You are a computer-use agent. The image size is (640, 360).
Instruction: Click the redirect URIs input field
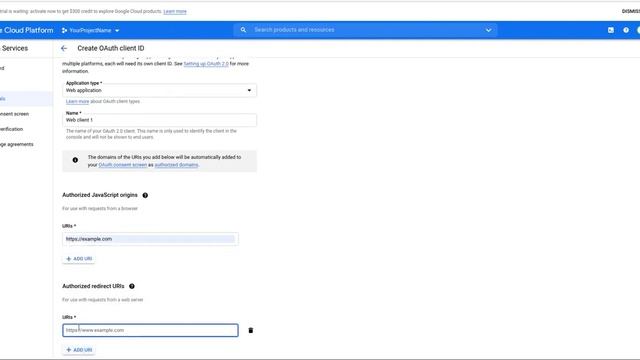[150, 330]
